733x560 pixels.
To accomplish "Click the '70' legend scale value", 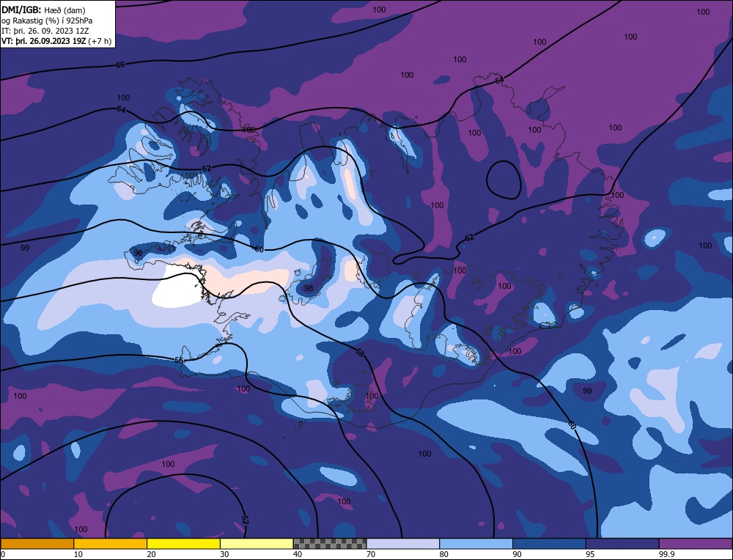I will [371, 554].
